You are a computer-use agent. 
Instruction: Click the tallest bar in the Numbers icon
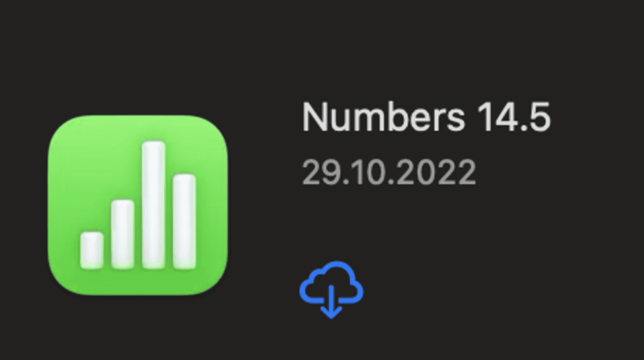click(x=153, y=204)
